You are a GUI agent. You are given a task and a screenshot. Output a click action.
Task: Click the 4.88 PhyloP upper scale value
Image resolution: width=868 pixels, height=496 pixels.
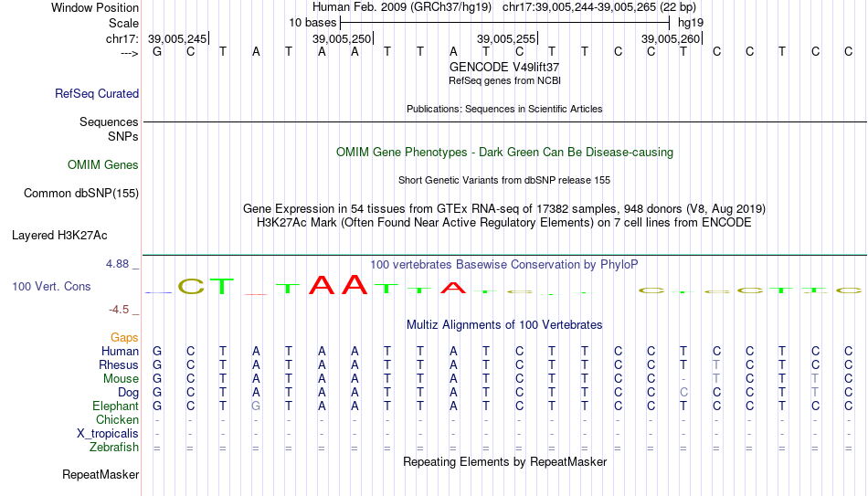(117, 264)
